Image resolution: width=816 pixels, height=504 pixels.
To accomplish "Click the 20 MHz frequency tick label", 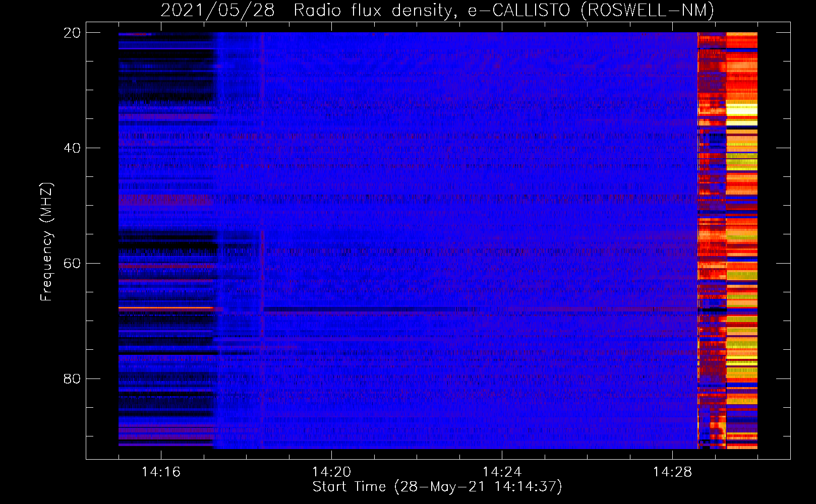I will pyautogui.click(x=72, y=33).
